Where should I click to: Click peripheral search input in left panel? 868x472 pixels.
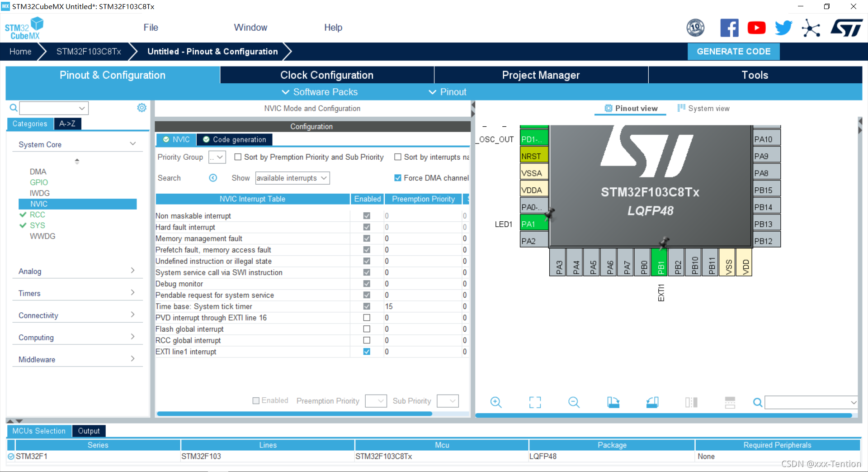[x=54, y=108]
